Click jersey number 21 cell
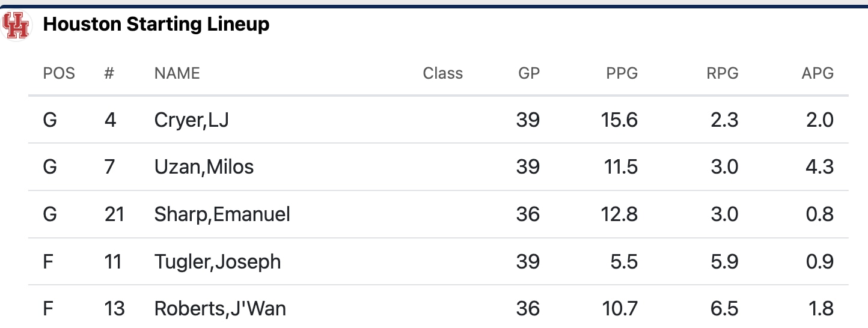 (x=114, y=214)
